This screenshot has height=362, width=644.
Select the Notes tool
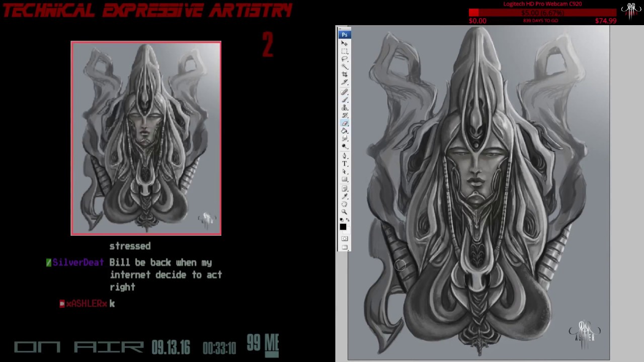point(345,189)
